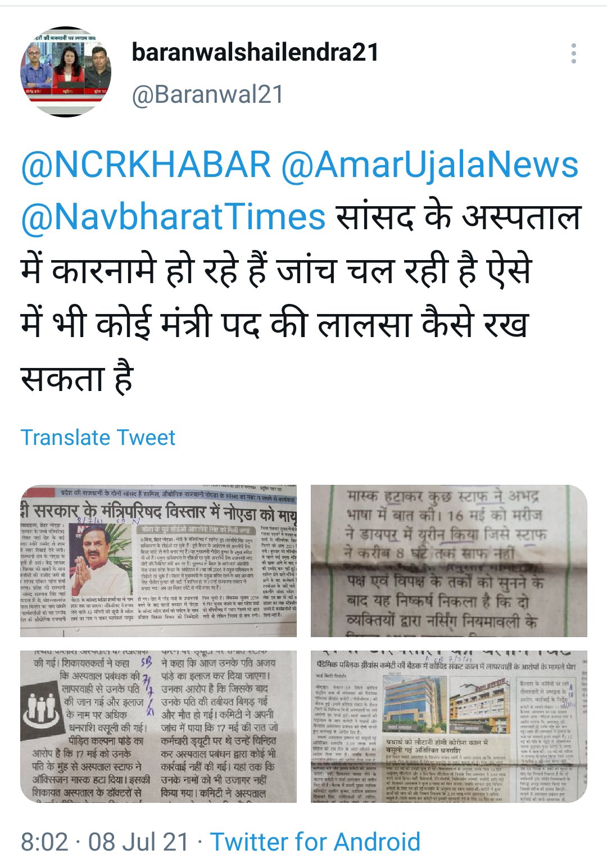Open the @Baranwal21 handle
The height and width of the screenshot is (868, 607).
tap(208, 94)
